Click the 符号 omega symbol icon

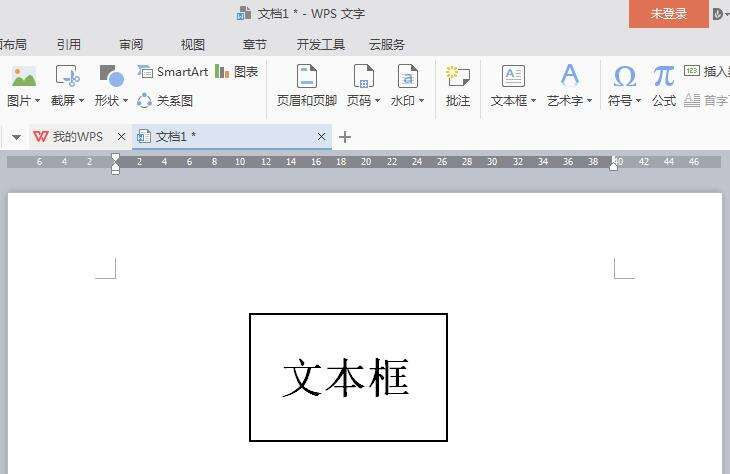pos(625,76)
